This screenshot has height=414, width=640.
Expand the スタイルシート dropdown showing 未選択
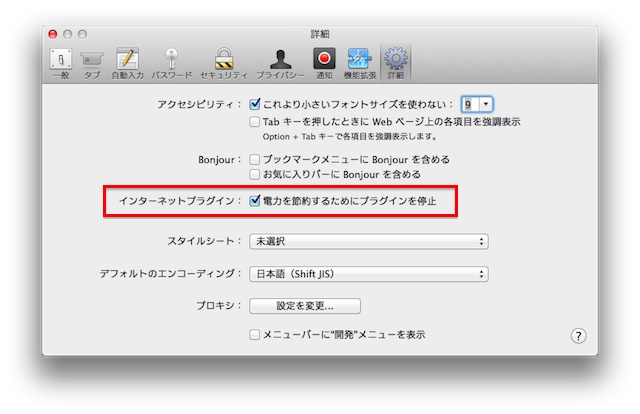click(368, 241)
